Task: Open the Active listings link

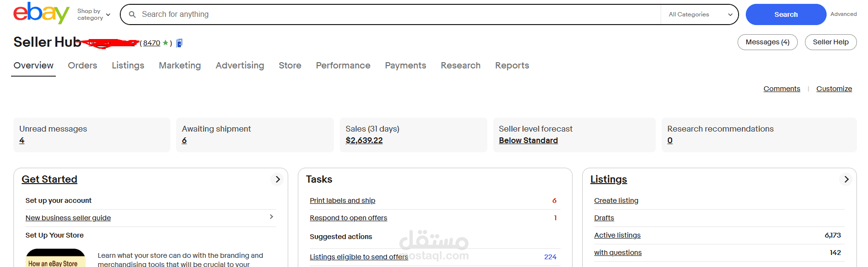Action: [x=617, y=235]
